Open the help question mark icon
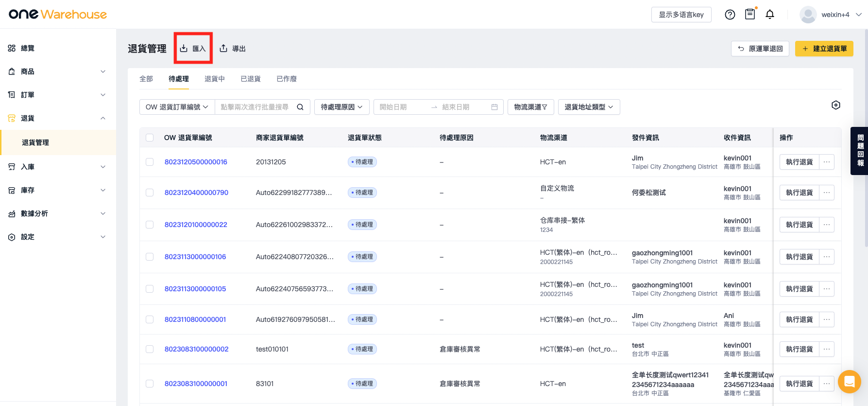Viewport: 868px width, 406px height. coord(730,15)
